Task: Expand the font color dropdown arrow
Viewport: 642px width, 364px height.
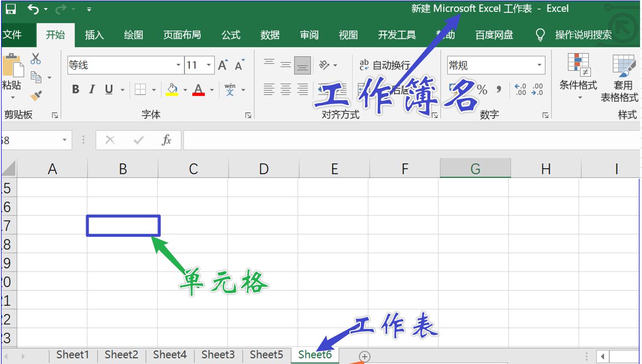Action: 212,90
